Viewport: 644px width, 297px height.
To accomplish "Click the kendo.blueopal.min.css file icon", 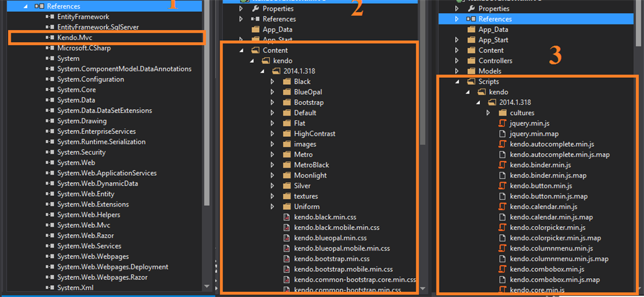I will (x=287, y=238).
